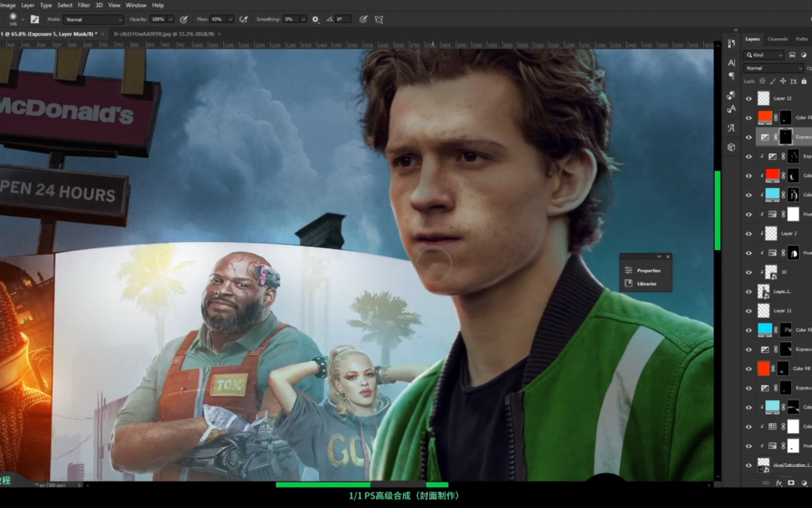Link layers icon at panel bottom
Image resolution: width=812 pixels, height=508 pixels.
[766, 483]
